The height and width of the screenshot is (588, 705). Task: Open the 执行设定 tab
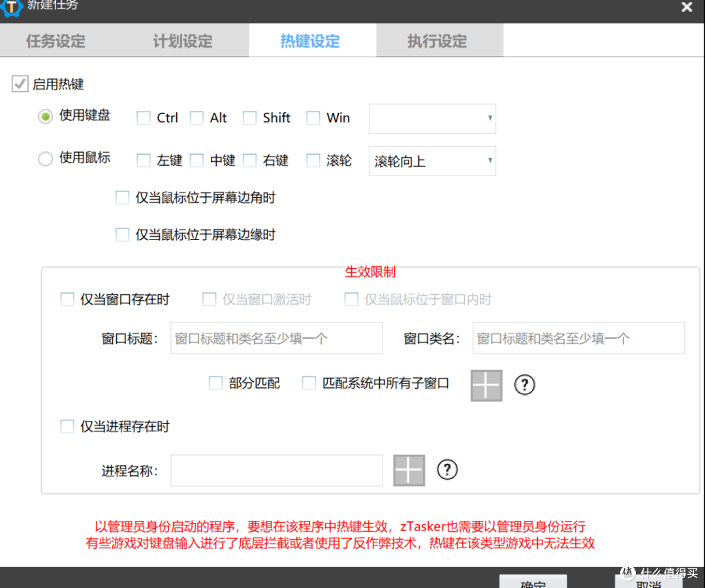click(x=437, y=41)
